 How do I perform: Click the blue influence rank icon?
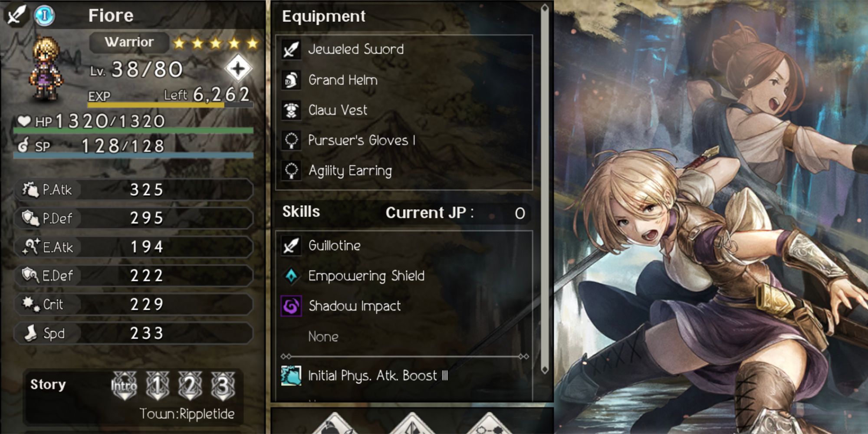(45, 16)
